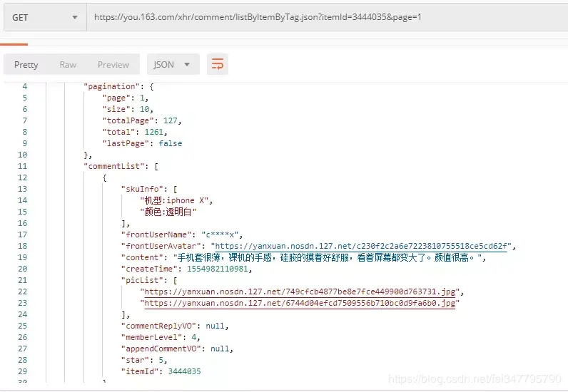Click line number 12 in gutter
The image size is (568, 392).
point(22,177)
